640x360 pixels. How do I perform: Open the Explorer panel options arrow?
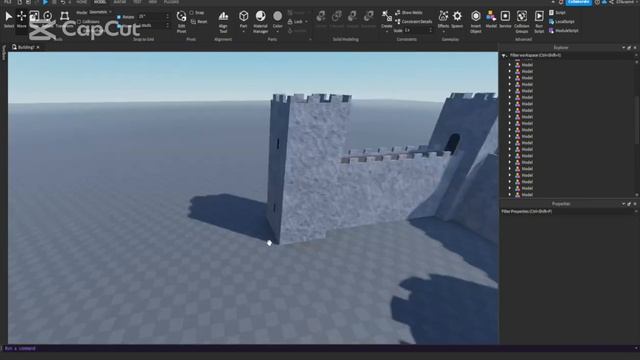point(623,48)
